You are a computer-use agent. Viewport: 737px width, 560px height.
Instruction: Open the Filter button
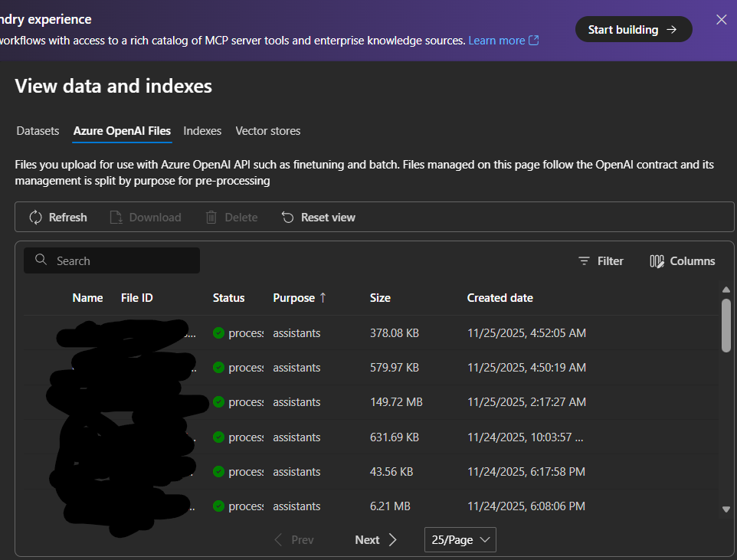(x=601, y=261)
